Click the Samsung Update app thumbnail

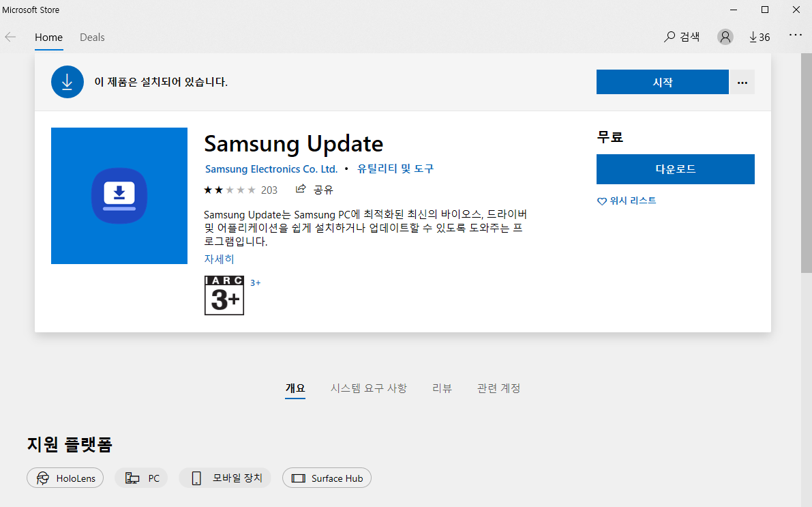pos(119,196)
